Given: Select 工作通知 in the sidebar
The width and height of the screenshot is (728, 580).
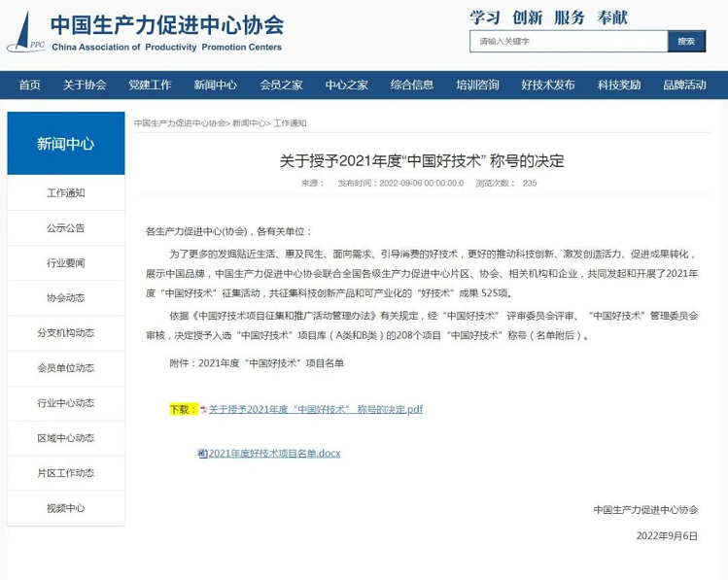Looking at the screenshot, I should 66,192.
